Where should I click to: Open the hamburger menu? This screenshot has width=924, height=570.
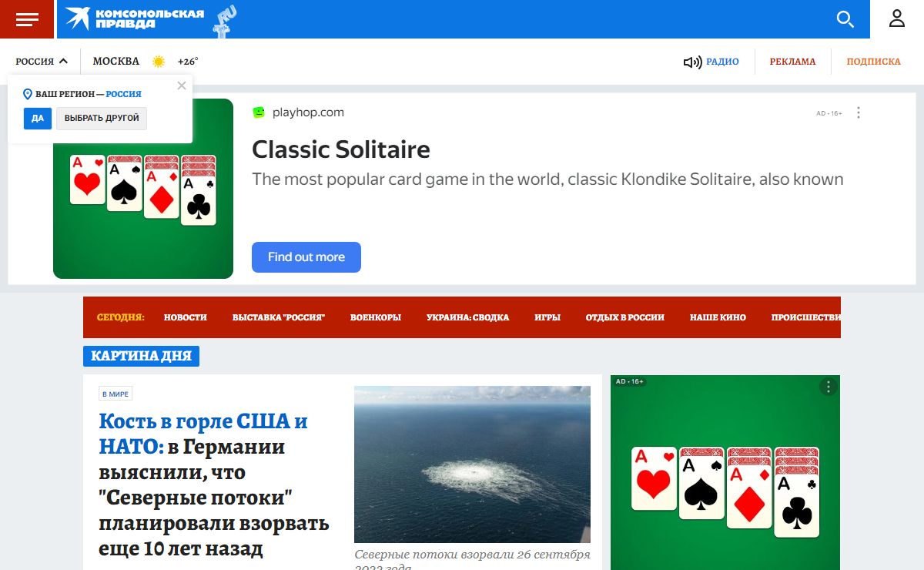coord(27,19)
